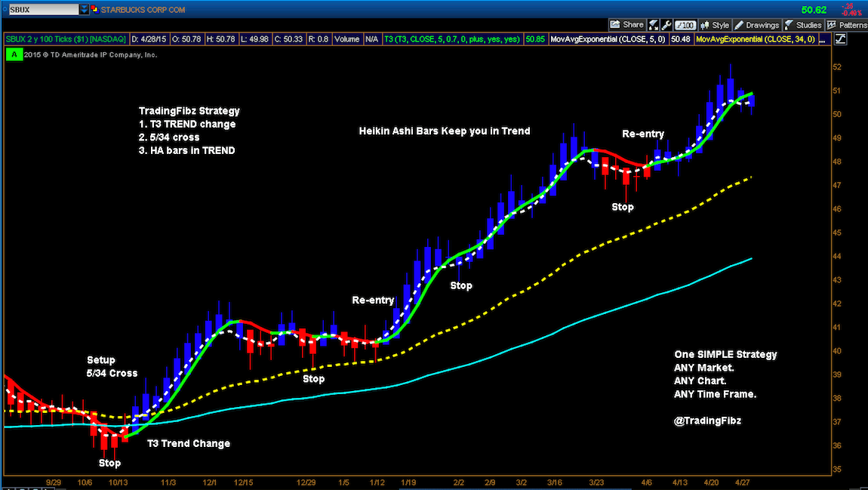868x490 pixels.
Task: Click the L: 49.98 low value
Action: [254, 39]
